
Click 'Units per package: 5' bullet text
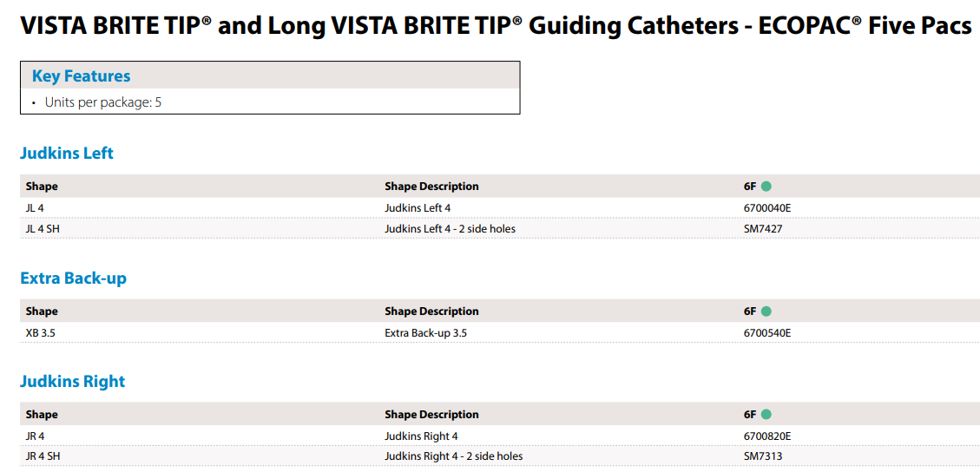coord(103,102)
